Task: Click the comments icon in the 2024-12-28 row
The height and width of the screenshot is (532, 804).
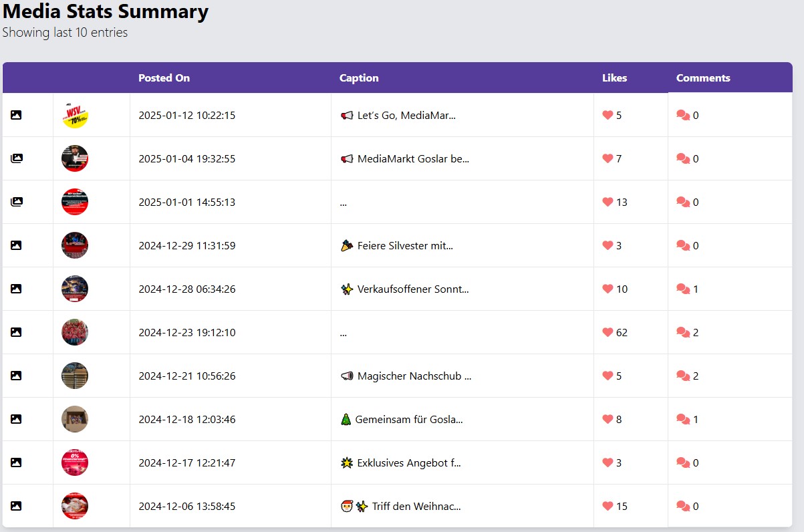Action: click(683, 289)
